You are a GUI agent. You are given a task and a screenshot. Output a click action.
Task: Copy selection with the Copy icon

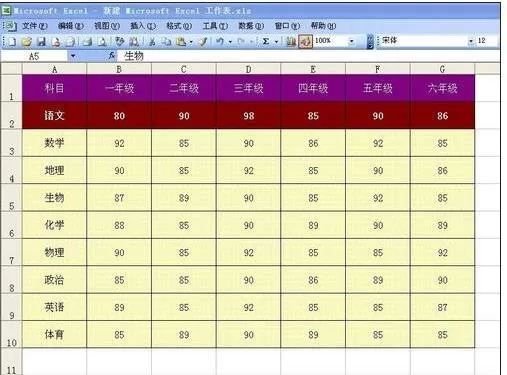tap(166, 41)
